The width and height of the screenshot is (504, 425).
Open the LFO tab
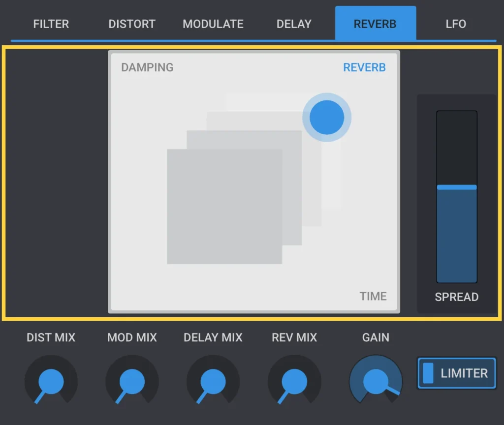[456, 24]
